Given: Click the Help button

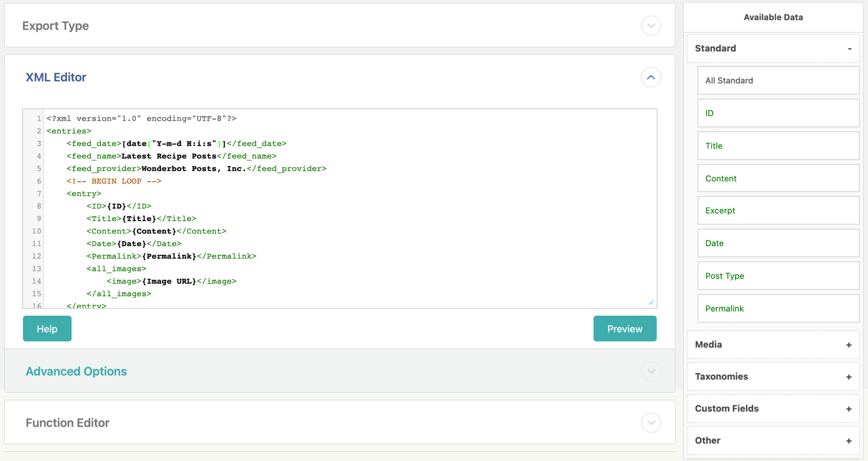Looking at the screenshot, I should pyautogui.click(x=47, y=329).
